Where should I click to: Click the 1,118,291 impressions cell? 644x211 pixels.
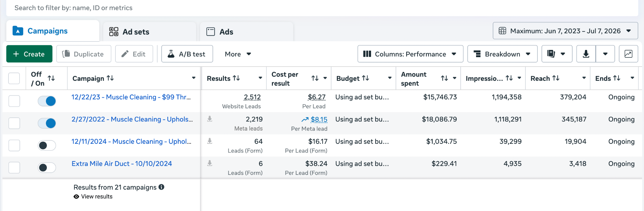pos(508,119)
